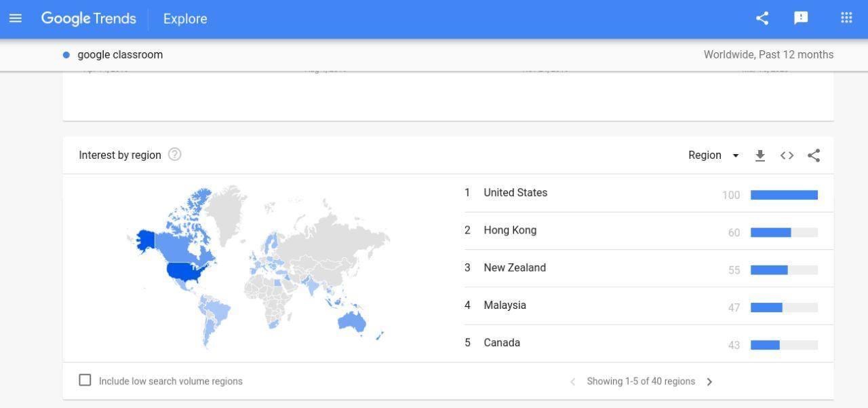Screen dimensions: 868x408
Task: Go to next page of regions
Action: (709, 382)
